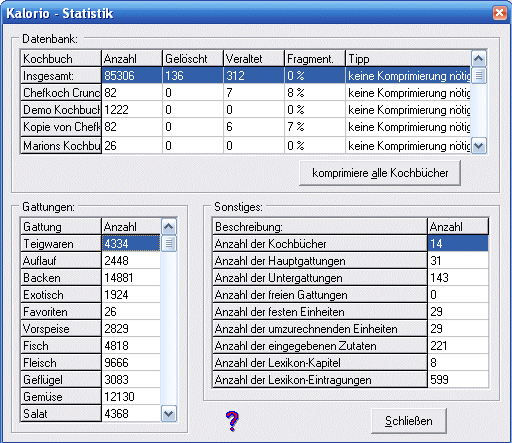This screenshot has height=443, width=512.
Task: Click Datenbank table scroll up arrow
Action: 479,59
